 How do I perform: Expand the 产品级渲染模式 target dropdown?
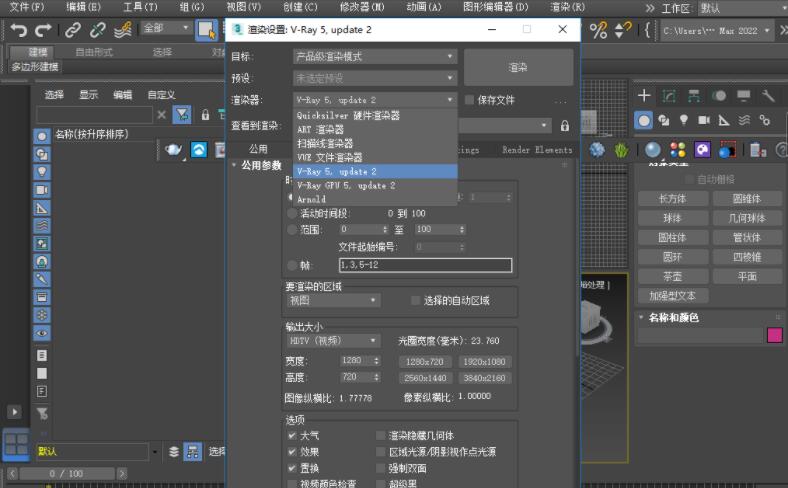point(374,57)
